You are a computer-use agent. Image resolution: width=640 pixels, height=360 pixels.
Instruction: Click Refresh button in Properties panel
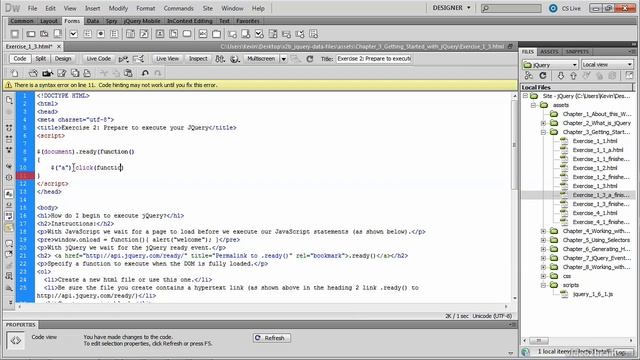click(271, 338)
